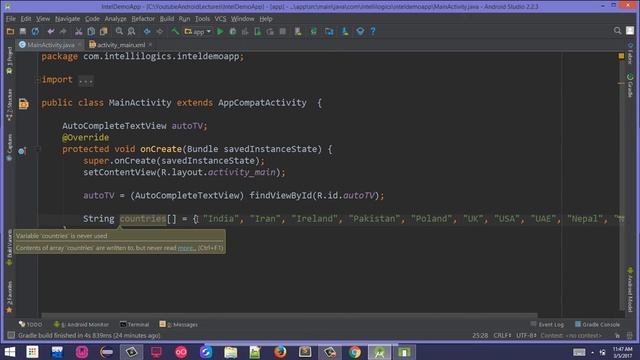Open the Build menu
Viewport: 640px width, 360px height.
click(167, 19)
